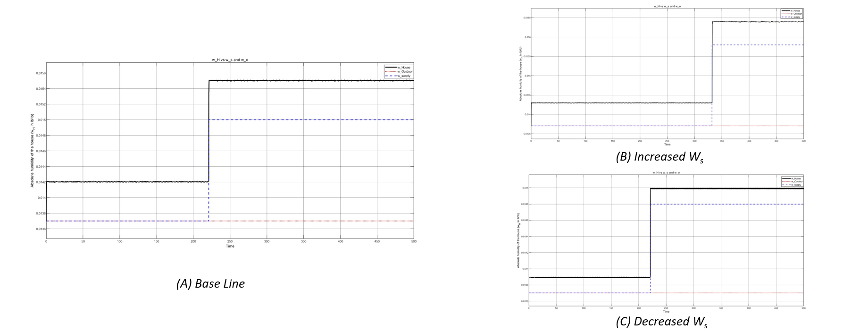Select w_House legend entry in Base Line plot
Image resolution: width=868 pixels, height=333 pixels.
[403, 68]
